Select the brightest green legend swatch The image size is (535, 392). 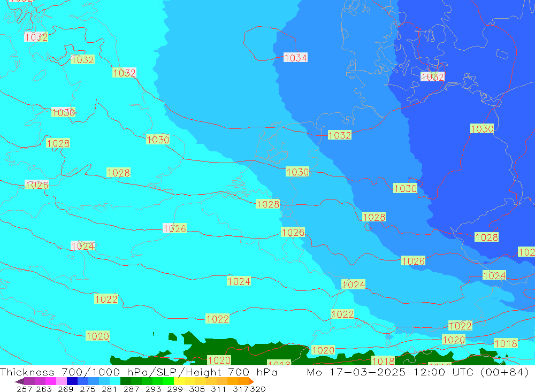[169, 381]
